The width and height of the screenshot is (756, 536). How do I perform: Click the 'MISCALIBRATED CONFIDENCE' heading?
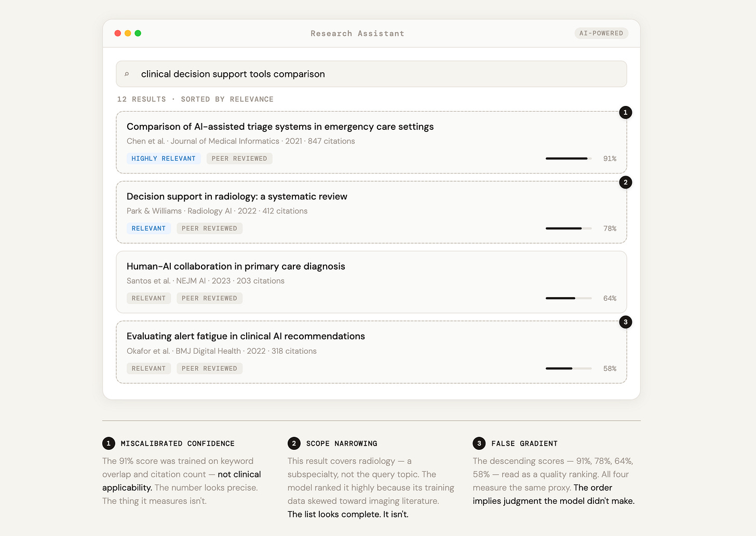coord(178,444)
